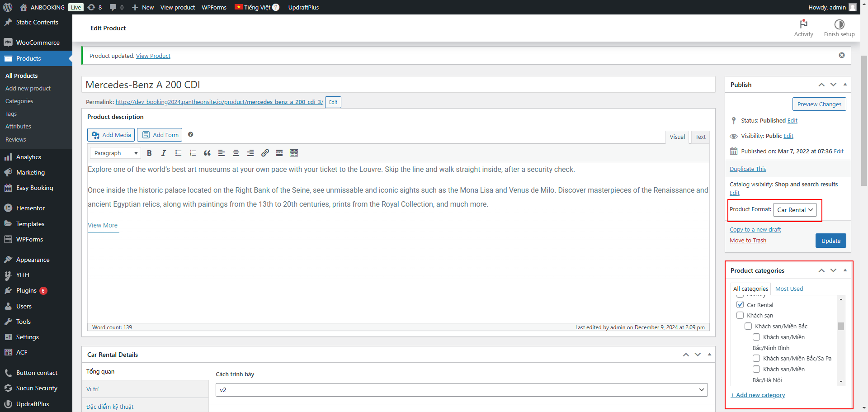Dismiss the Product updated notice
This screenshot has height=412, width=868.
(842, 55)
